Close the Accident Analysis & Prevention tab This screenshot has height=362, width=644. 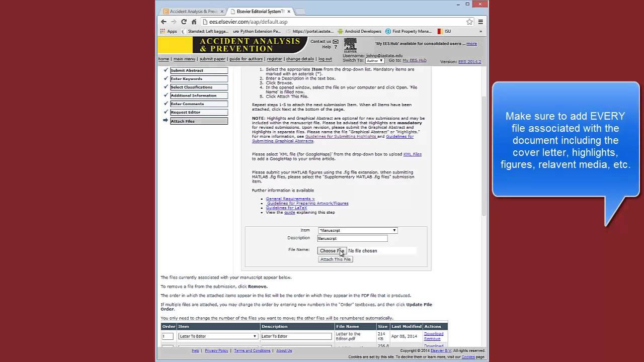point(222,11)
